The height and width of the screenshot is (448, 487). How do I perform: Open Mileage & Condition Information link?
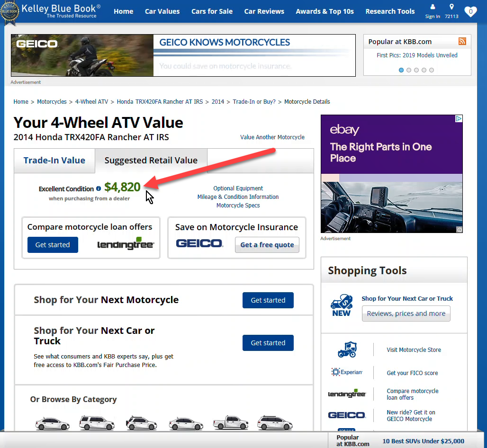point(238,197)
